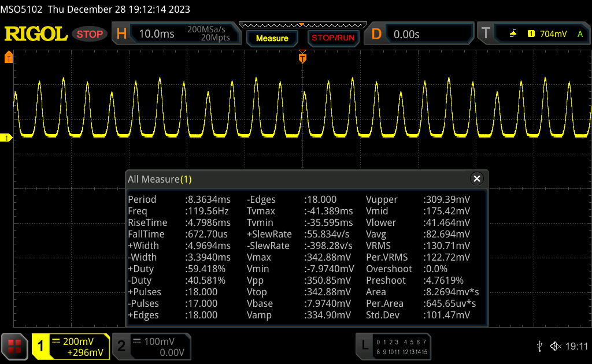Select the +Width 4.9694ms measurement
Viewport: 592px width, 364px height.
(x=179, y=246)
